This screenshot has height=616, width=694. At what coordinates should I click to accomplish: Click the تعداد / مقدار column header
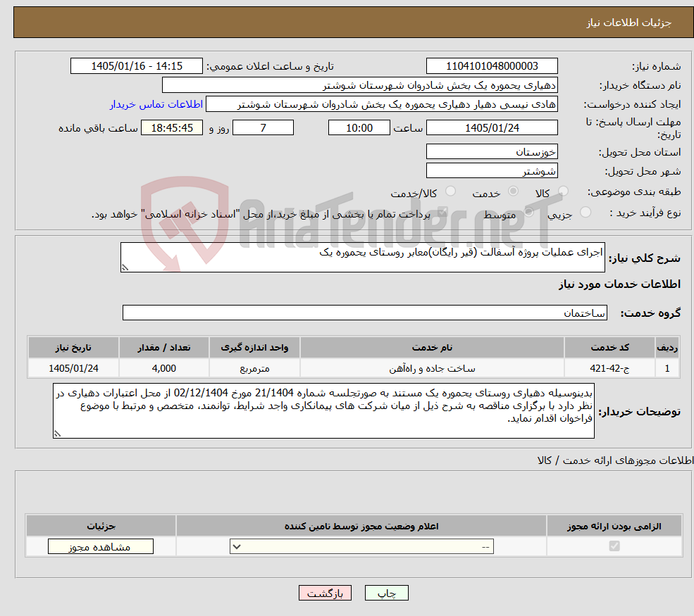point(163,348)
